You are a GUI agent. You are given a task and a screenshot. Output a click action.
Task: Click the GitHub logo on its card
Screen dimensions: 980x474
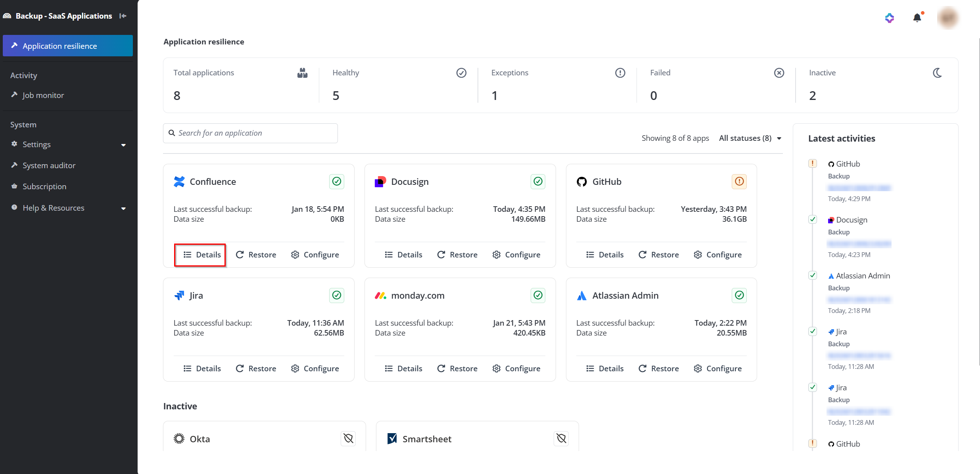tap(582, 182)
